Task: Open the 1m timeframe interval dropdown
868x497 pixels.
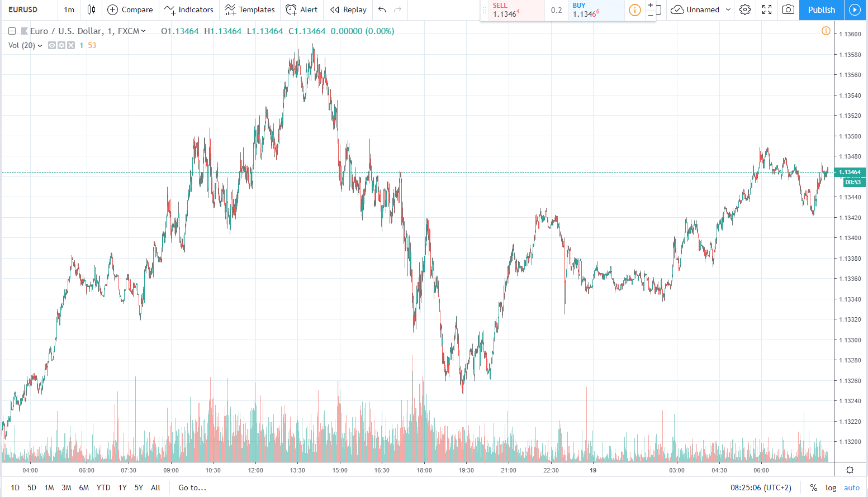Action: pos(69,9)
